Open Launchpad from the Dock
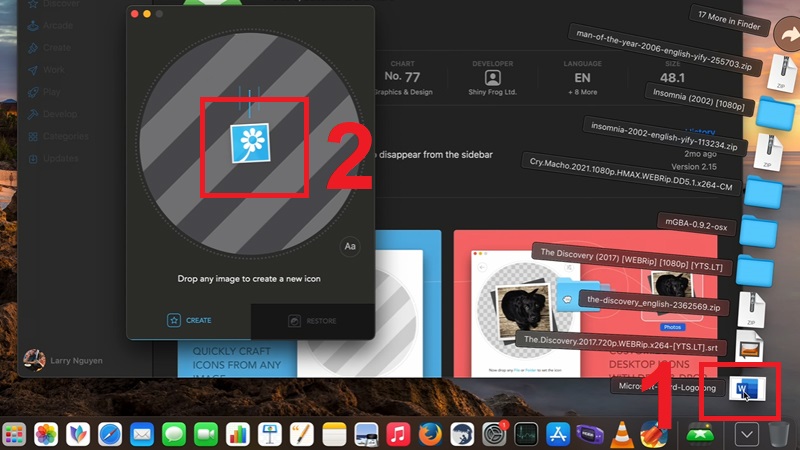Viewport: 800px width, 450px height. [14, 435]
